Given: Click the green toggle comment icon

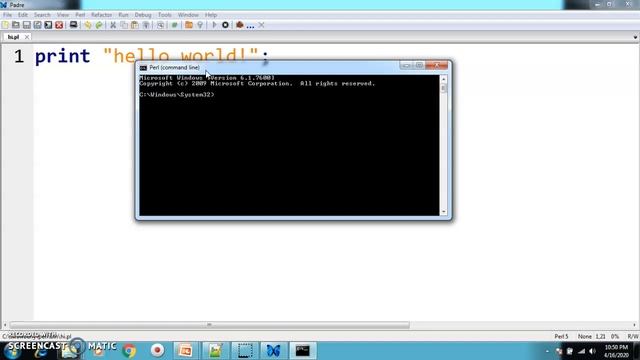Looking at the screenshot, I should click(x=174, y=25).
